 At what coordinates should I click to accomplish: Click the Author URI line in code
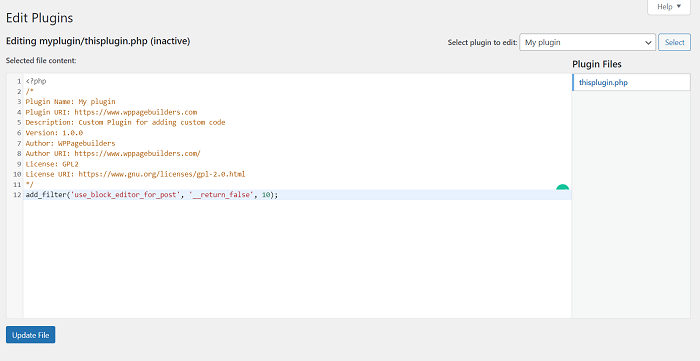[113, 154]
